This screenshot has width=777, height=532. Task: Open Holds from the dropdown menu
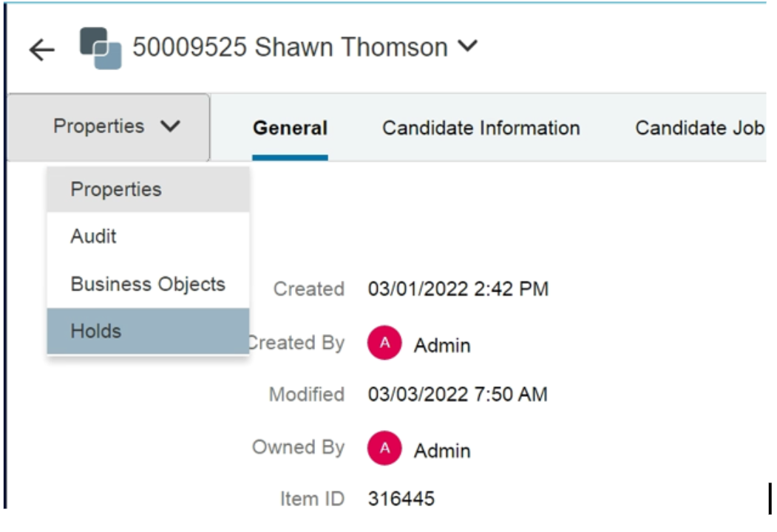click(x=96, y=332)
